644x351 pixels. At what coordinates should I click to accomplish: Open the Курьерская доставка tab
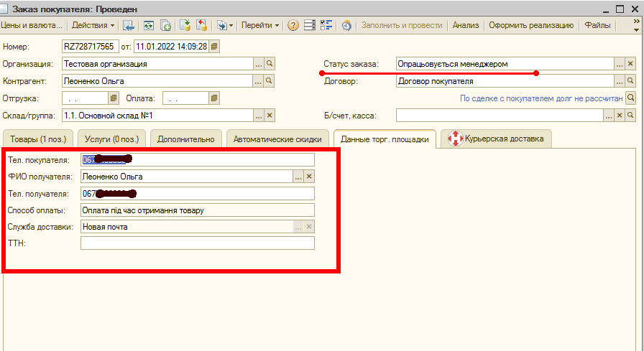point(497,139)
